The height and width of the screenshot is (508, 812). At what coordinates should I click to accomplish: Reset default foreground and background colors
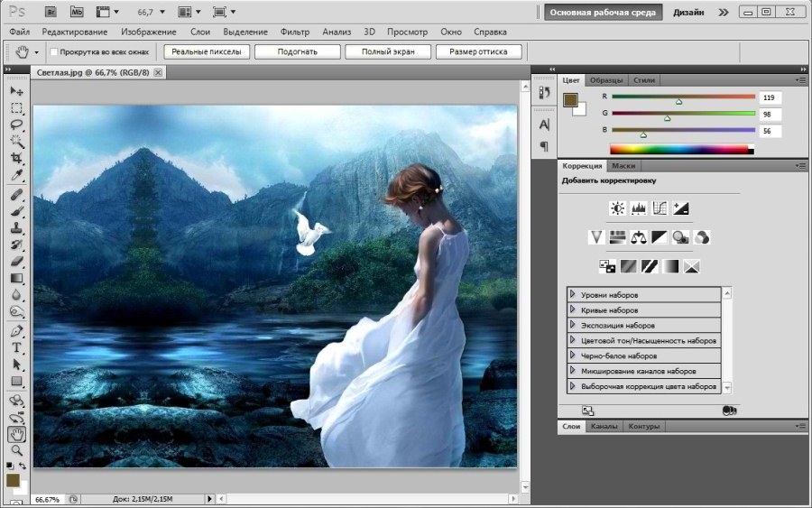coord(8,466)
